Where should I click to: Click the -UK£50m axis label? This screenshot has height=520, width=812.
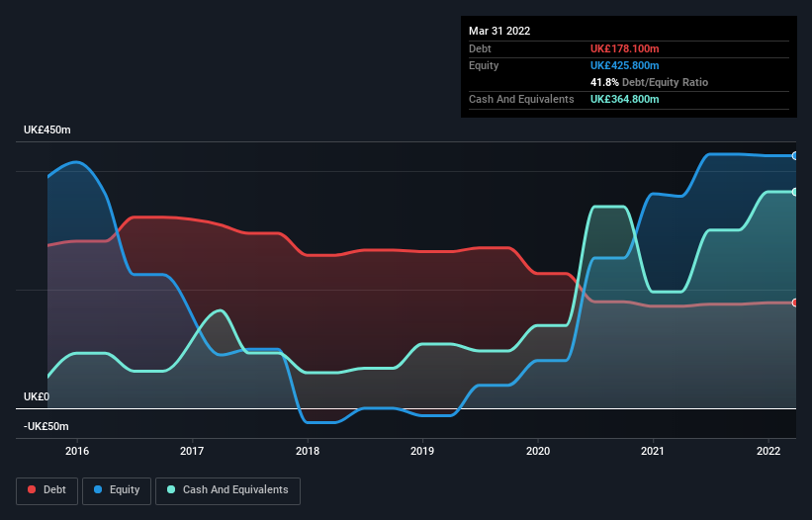tap(46, 426)
